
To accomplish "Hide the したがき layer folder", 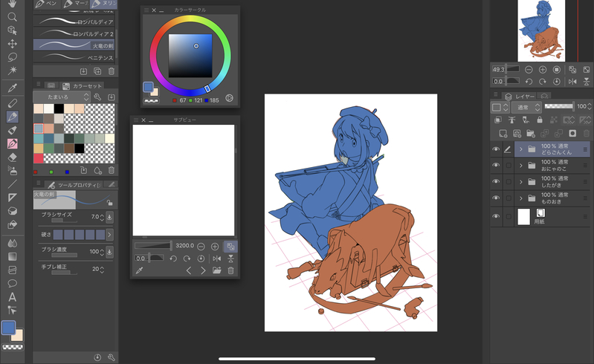I will (496, 181).
